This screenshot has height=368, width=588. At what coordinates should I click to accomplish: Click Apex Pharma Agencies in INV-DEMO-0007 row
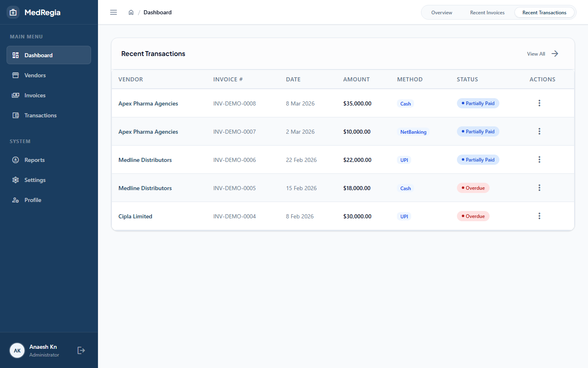point(148,132)
